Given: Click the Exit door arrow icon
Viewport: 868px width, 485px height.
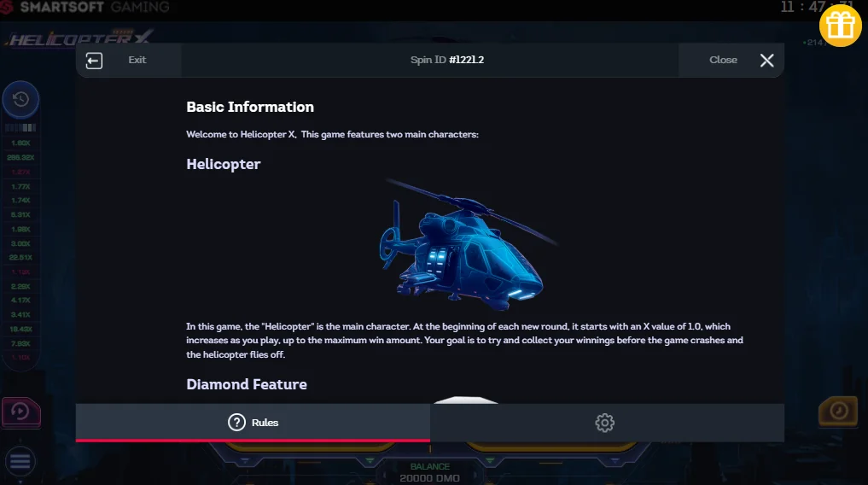Looking at the screenshot, I should 94,61.
